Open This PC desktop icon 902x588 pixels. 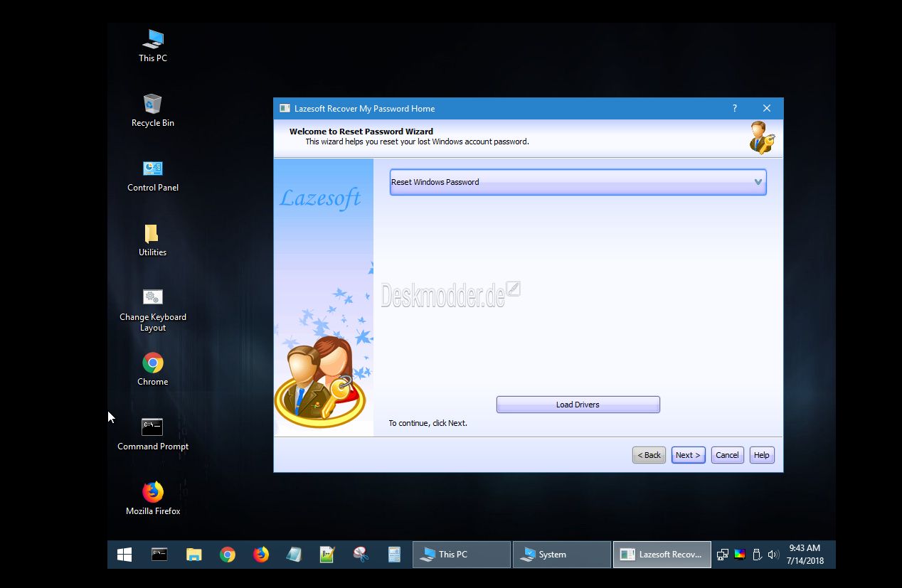153,46
